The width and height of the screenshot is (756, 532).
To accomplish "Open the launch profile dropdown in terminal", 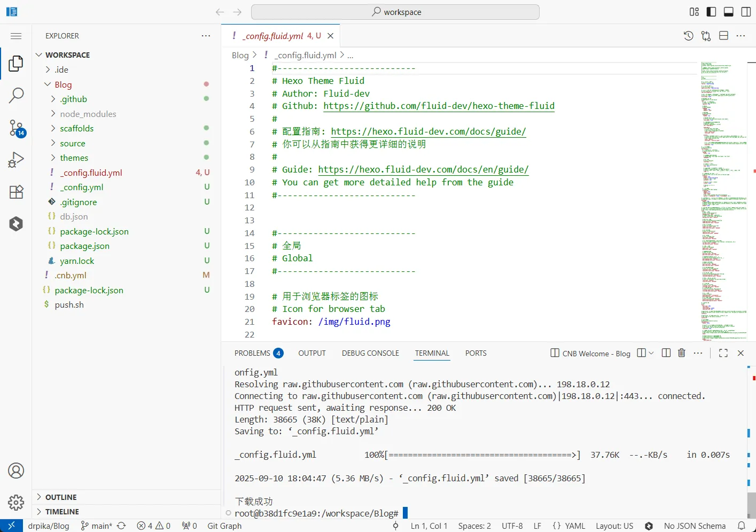I will click(651, 353).
